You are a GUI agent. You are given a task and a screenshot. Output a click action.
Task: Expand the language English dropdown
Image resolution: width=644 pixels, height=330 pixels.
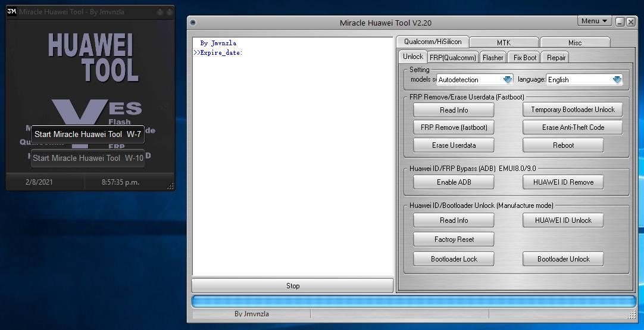[617, 79]
